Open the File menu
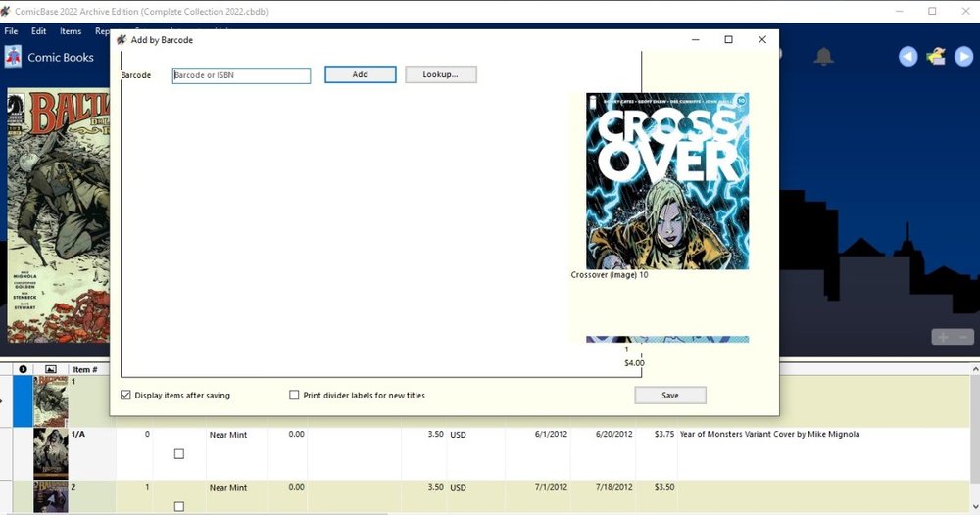980x515 pixels. click(12, 31)
